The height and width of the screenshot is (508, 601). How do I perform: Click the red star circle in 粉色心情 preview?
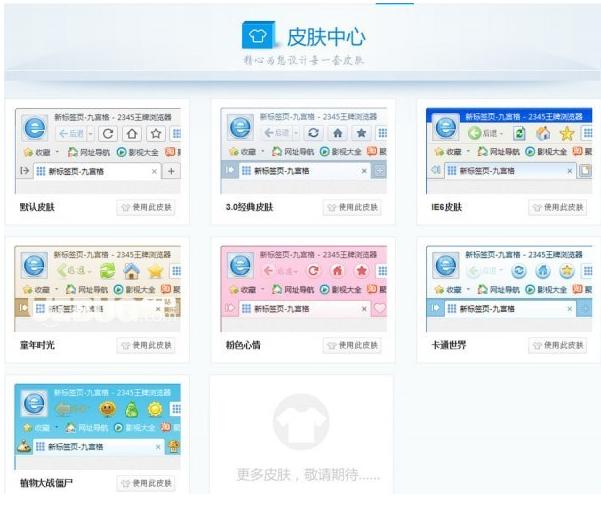(361, 271)
